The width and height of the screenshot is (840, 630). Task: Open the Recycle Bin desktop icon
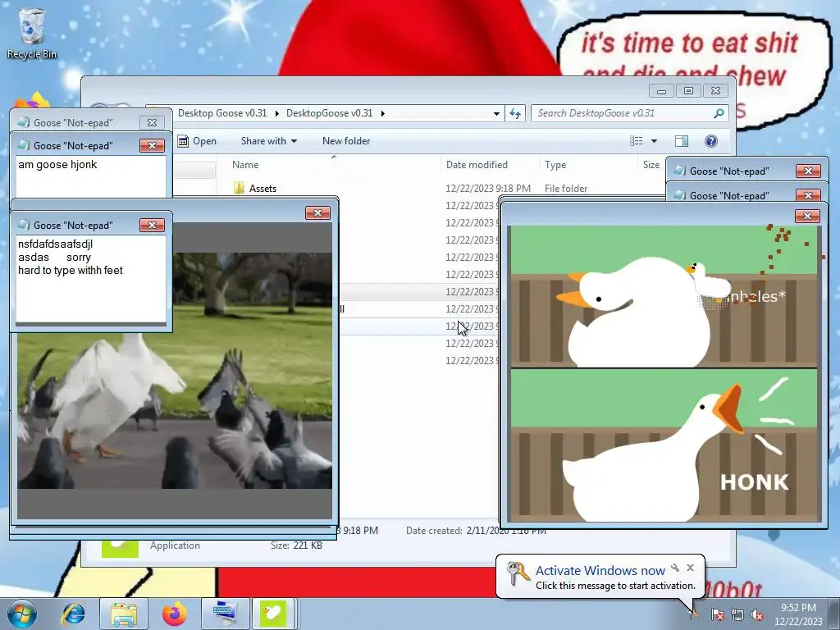pos(31,33)
